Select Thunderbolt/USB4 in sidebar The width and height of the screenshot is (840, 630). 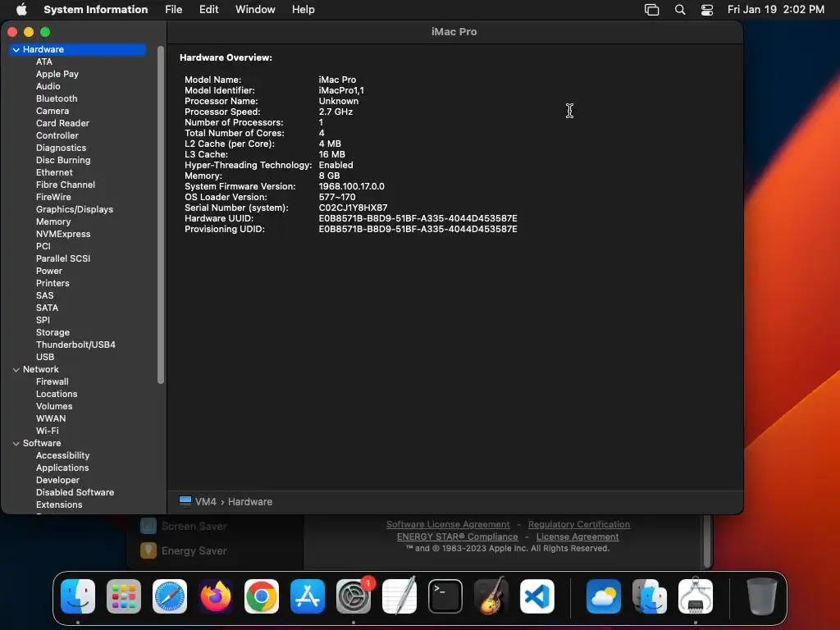click(x=75, y=345)
